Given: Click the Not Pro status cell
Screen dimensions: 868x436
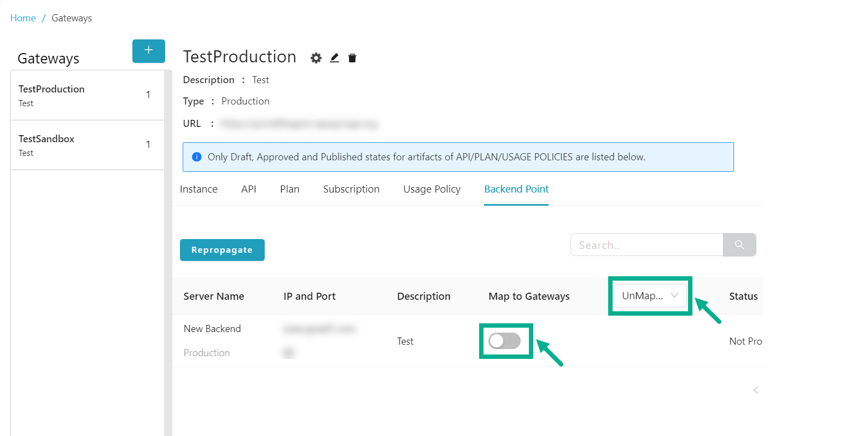Looking at the screenshot, I should [745, 341].
